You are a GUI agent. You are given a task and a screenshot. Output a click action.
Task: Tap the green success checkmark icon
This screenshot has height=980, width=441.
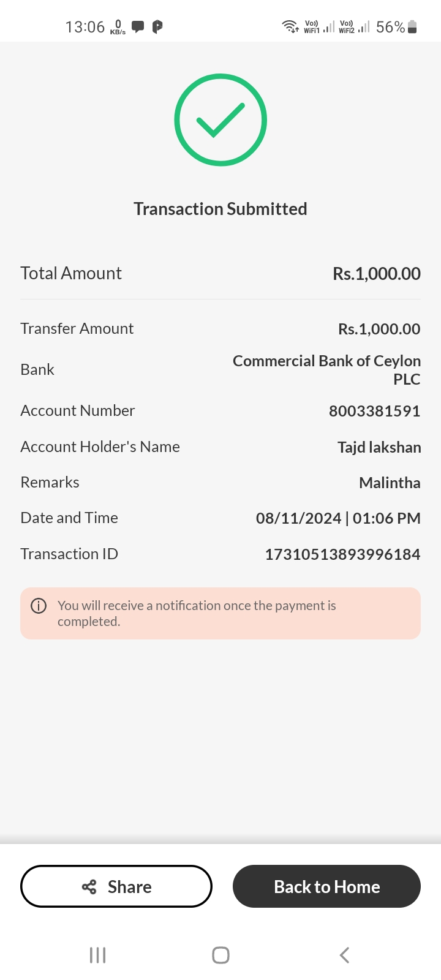coord(221,120)
